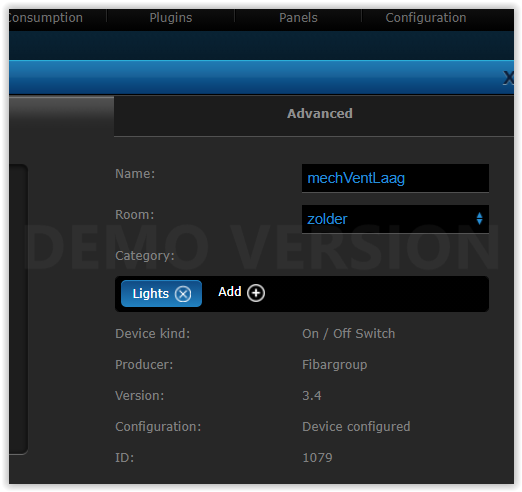The width and height of the screenshot is (522, 492).
Task: Click the Device kind: label
Action: 152,334
